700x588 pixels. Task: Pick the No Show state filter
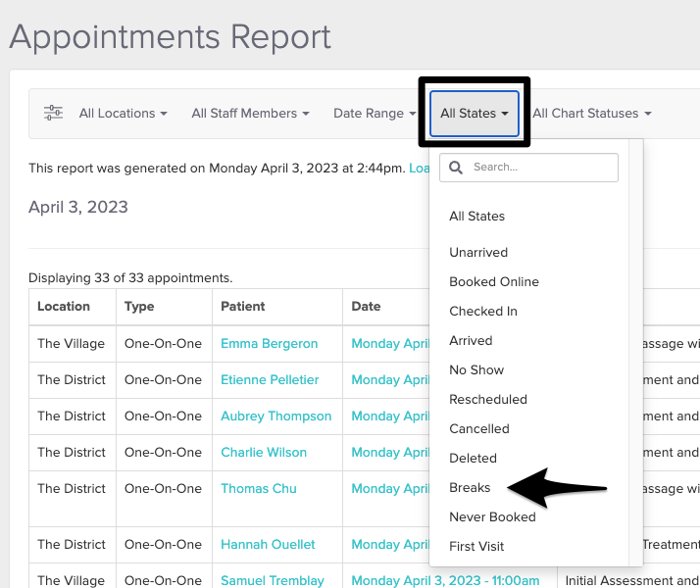[476, 369]
